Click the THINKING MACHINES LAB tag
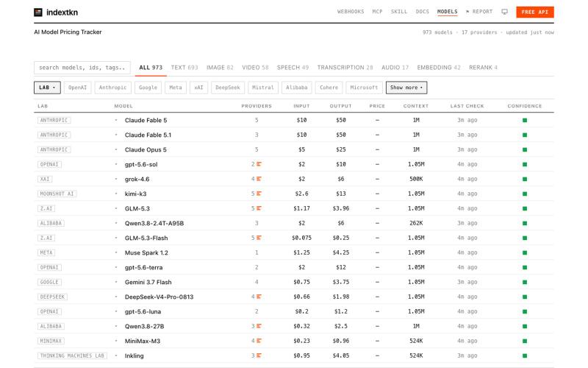Screen dimensions: 588x368 [72, 355]
